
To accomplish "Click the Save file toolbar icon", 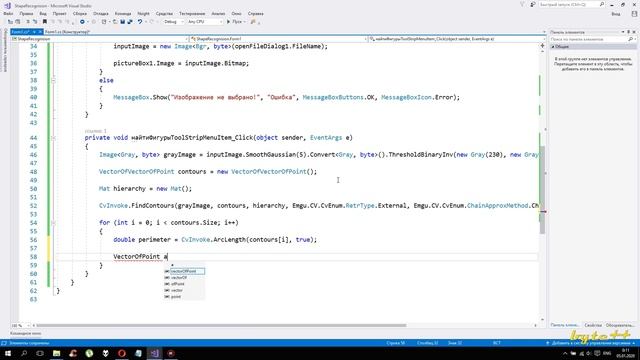I will (122, 22).
